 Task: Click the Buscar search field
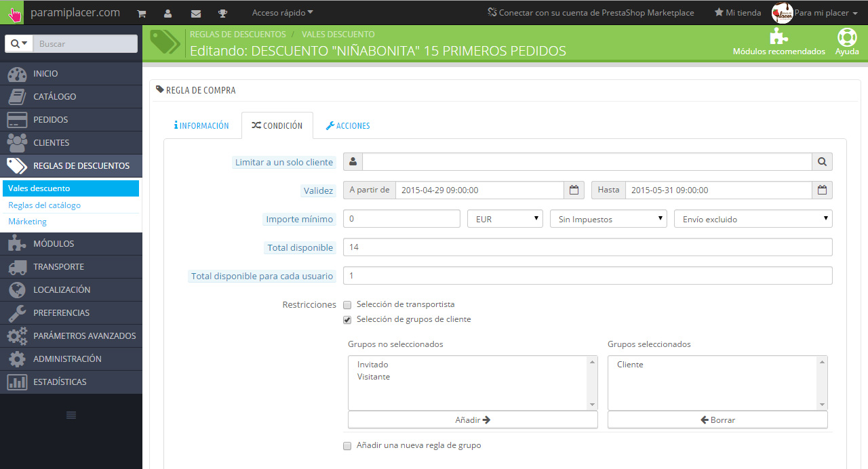coord(85,43)
